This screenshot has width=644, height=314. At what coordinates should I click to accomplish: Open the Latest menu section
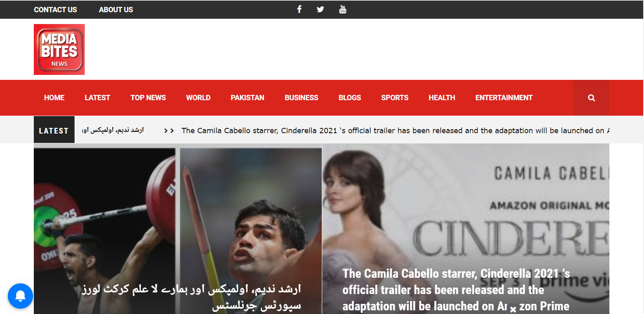click(x=97, y=98)
